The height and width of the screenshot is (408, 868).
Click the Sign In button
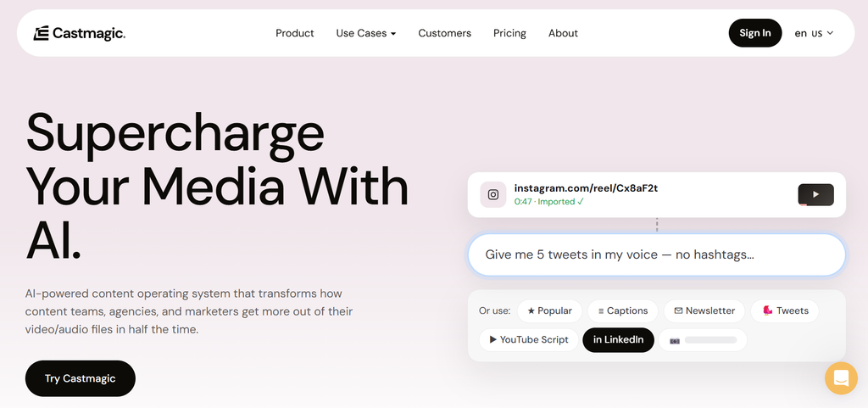point(755,33)
